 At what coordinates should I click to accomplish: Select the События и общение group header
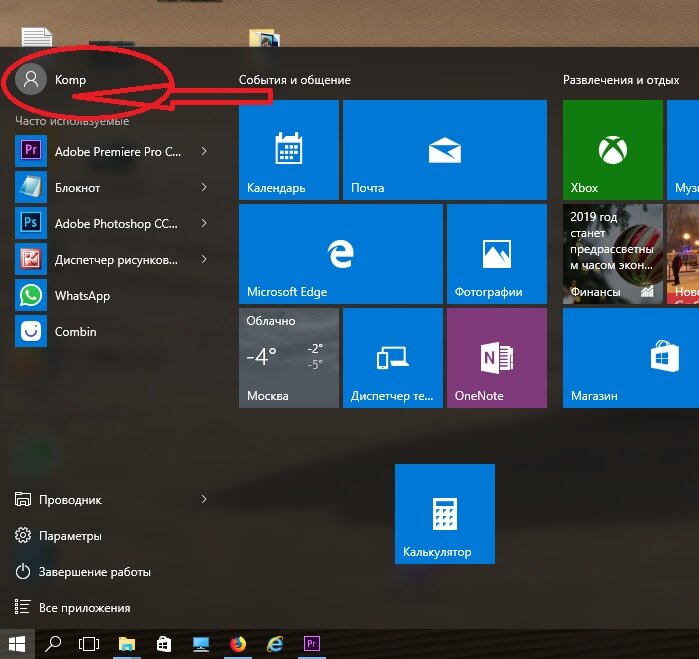295,80
